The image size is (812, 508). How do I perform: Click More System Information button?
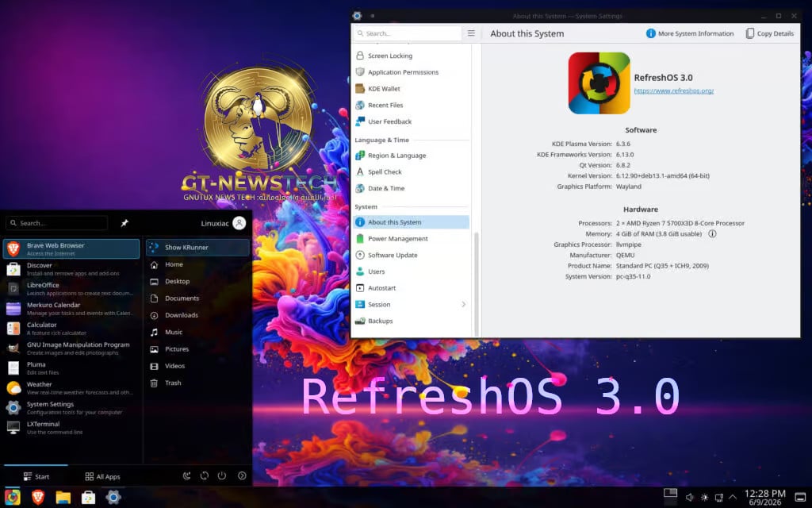pyautogui.click(x=690, y=33)
